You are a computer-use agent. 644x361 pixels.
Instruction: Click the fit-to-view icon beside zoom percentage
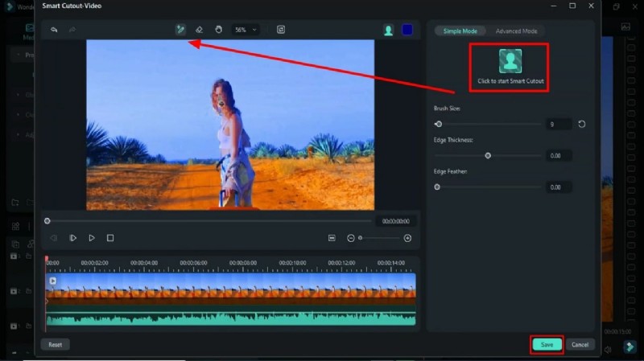tap(281, 30)
